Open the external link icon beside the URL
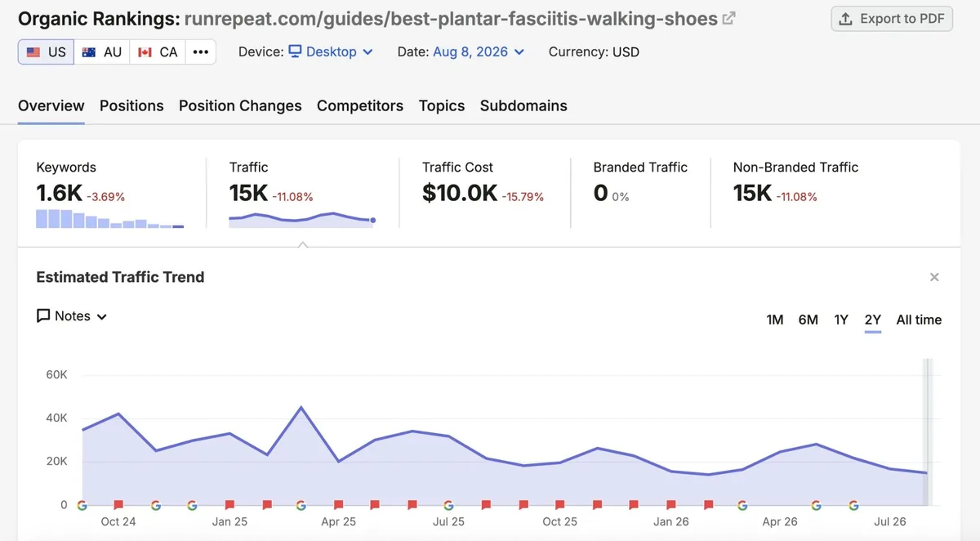Screen dimensions: 980x541 coord(729,18)
